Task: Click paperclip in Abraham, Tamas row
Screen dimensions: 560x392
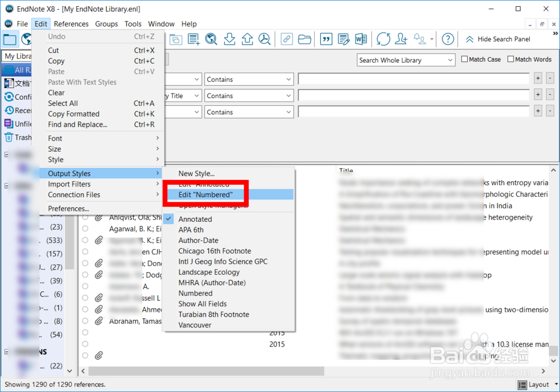Action: (x=99, y=321)
